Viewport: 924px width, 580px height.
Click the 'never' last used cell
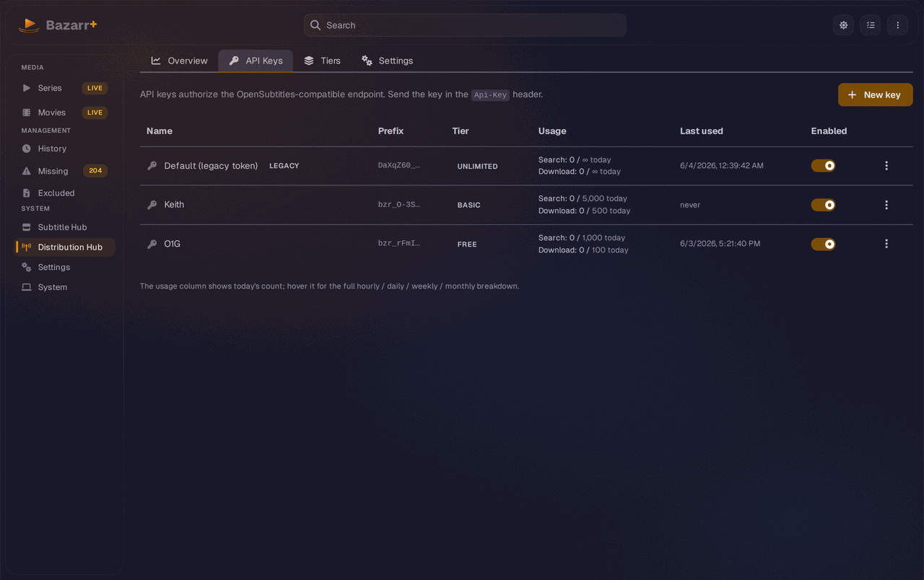point(690,205)
